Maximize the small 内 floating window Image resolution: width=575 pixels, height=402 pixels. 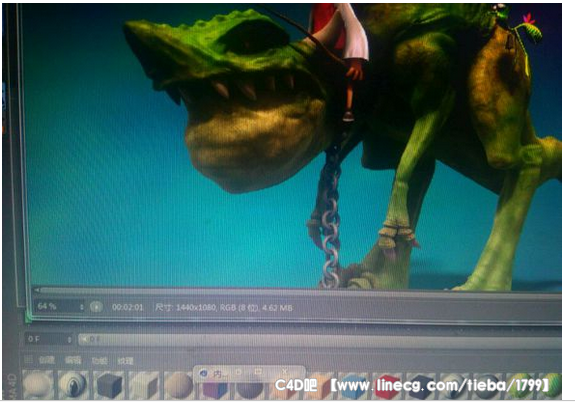tap(259, 372)
